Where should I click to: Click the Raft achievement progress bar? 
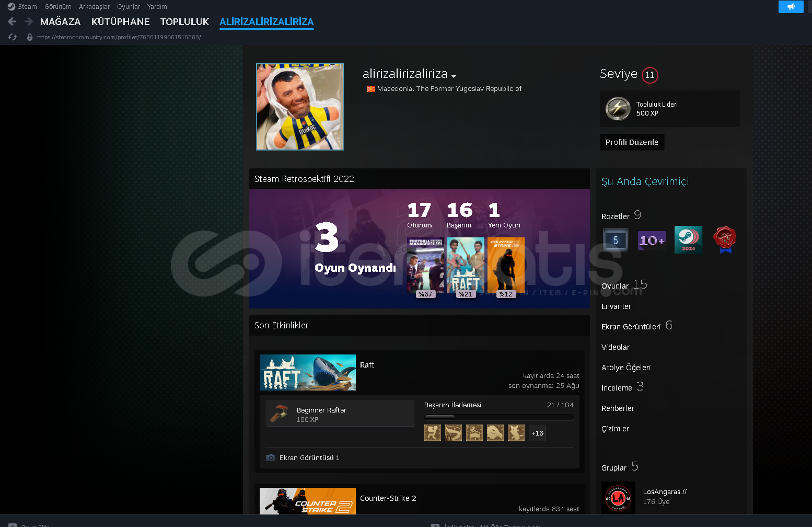499,417
